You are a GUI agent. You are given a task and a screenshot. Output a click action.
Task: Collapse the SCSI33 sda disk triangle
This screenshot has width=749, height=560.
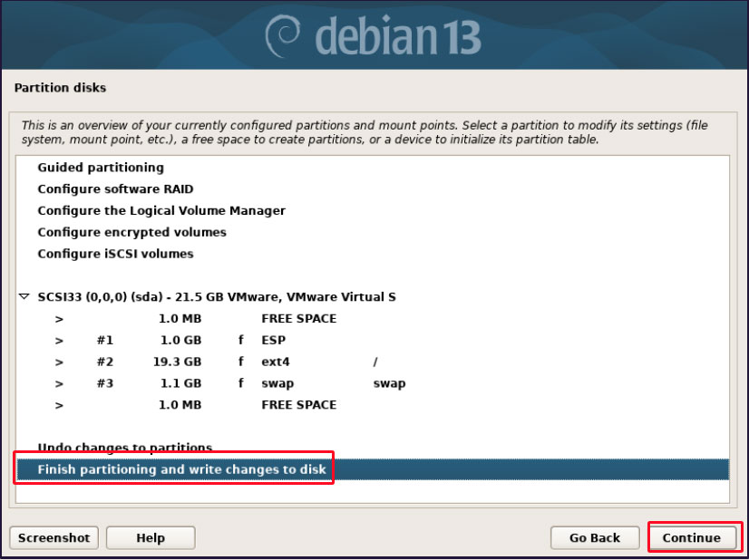[x=24, y=297]
